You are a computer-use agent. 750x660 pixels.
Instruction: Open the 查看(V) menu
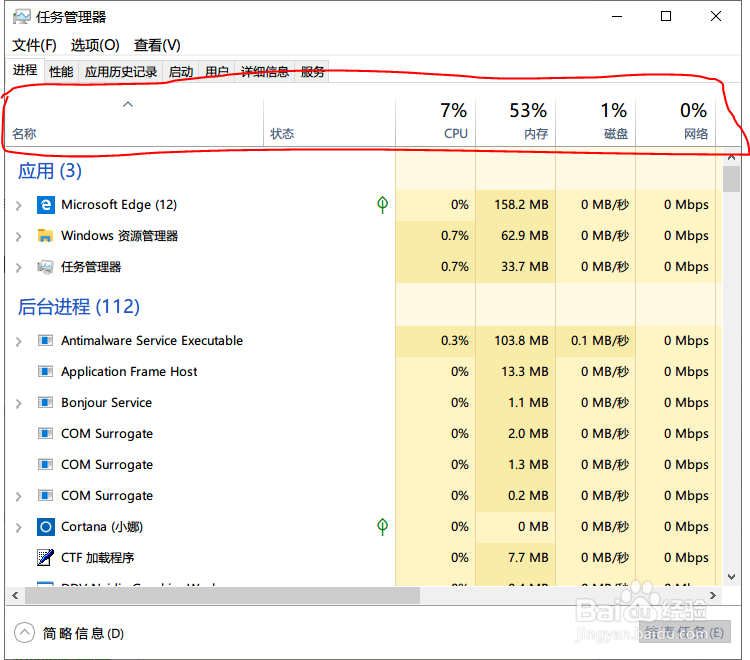pos(157,45)
